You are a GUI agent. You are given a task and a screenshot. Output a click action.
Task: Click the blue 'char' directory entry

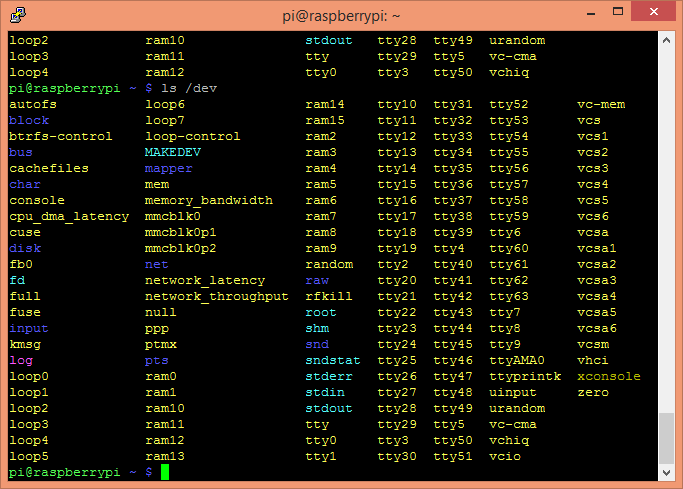(25, 185)
